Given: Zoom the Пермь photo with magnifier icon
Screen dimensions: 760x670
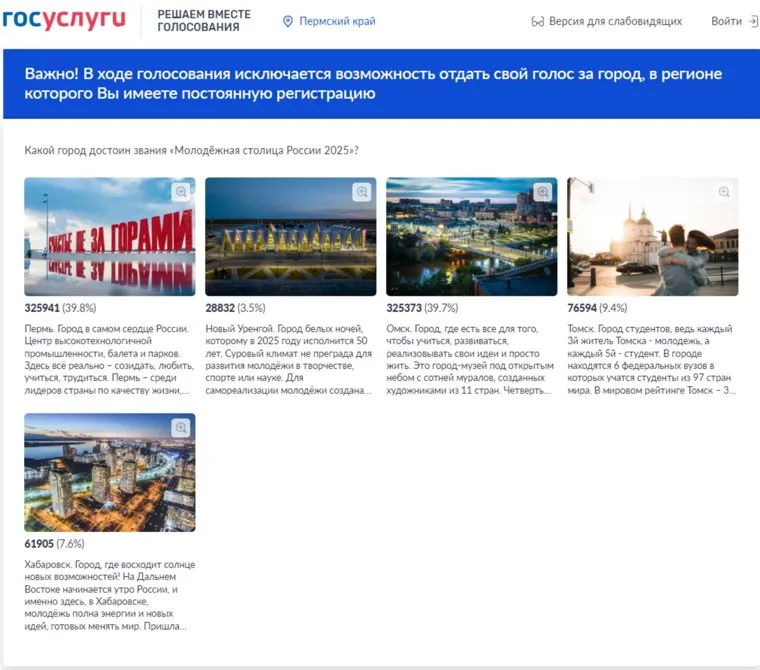Looking at the screenshot, I should (180, 192).
